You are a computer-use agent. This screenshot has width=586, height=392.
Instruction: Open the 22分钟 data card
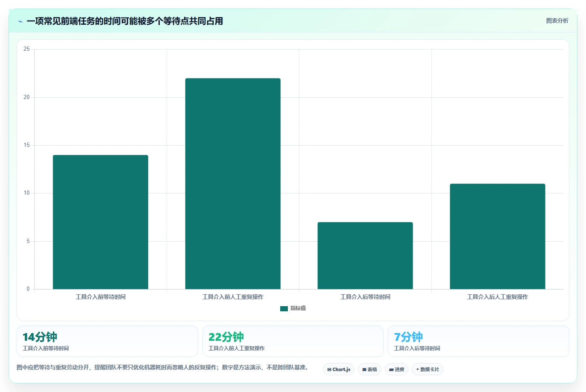293,341
